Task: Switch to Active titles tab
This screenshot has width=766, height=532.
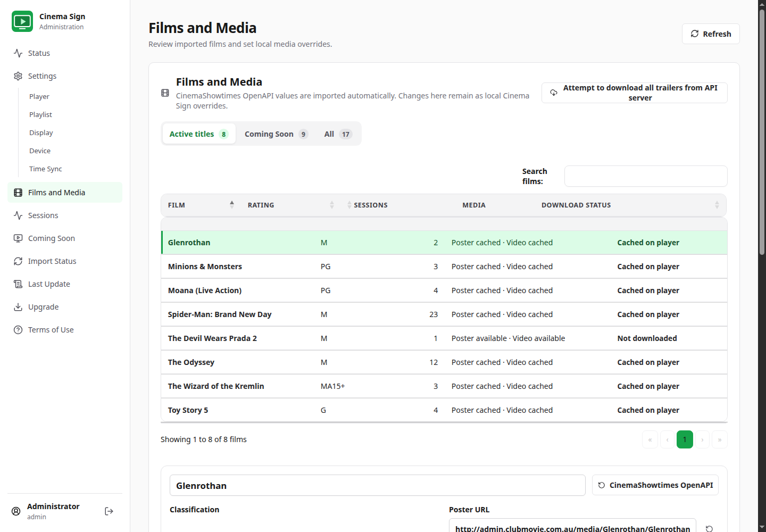Action: (199, 134)
